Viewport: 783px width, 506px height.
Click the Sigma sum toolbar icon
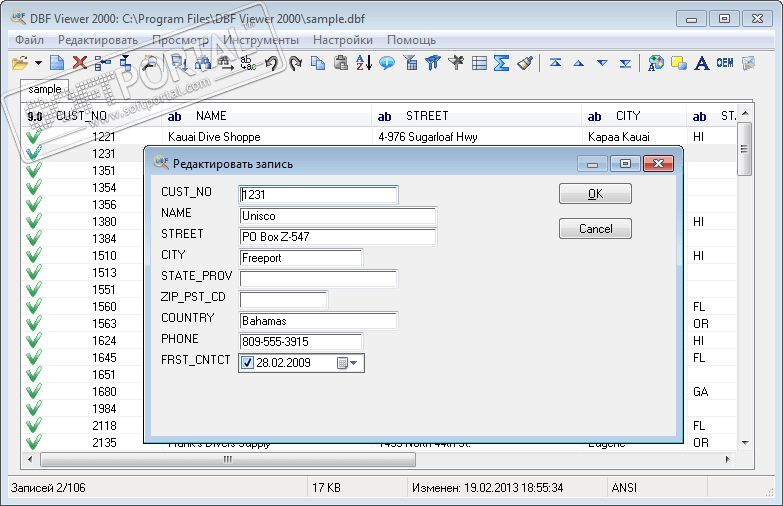pyautogui.click(x=501, y=63)
